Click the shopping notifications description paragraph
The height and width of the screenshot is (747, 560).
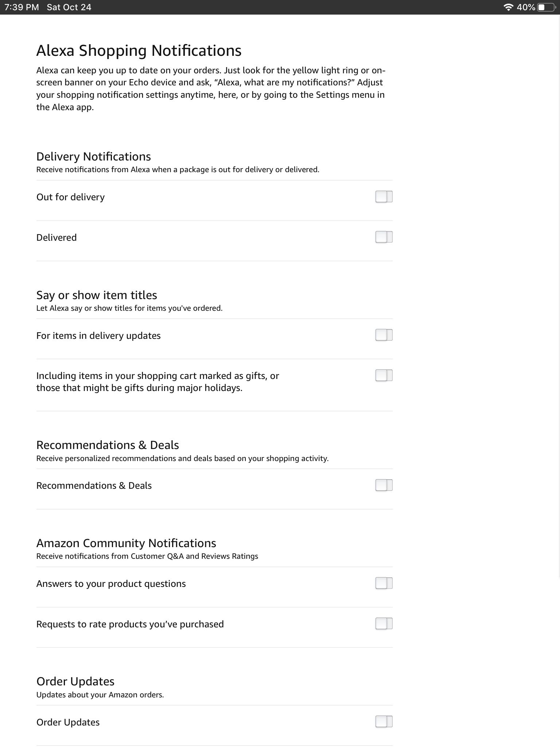(x=211, y=88)
